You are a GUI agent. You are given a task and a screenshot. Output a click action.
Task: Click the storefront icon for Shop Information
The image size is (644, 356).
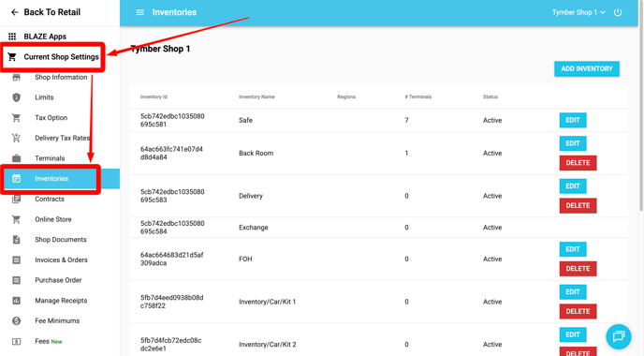click(x=17, y=77)
